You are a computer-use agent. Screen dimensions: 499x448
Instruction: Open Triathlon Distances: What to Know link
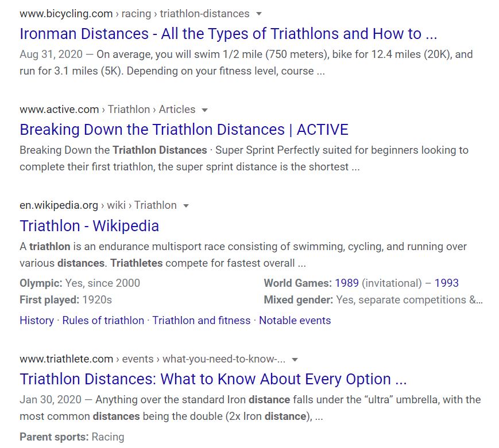(x=213, y=379)
